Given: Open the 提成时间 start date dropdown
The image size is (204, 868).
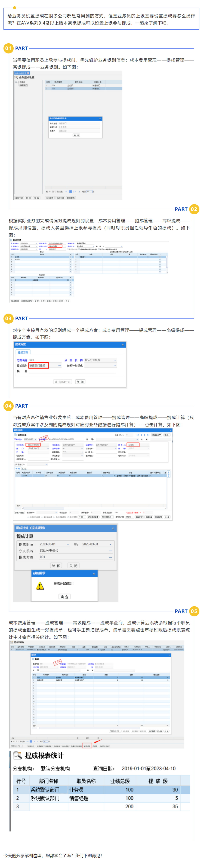Looking at the screenshot, I should point(68,544).
